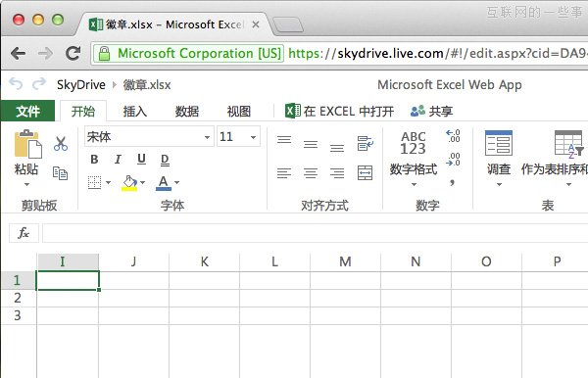Click the Borders icon
The image size is (588, 378).
[x=94, y=182]
